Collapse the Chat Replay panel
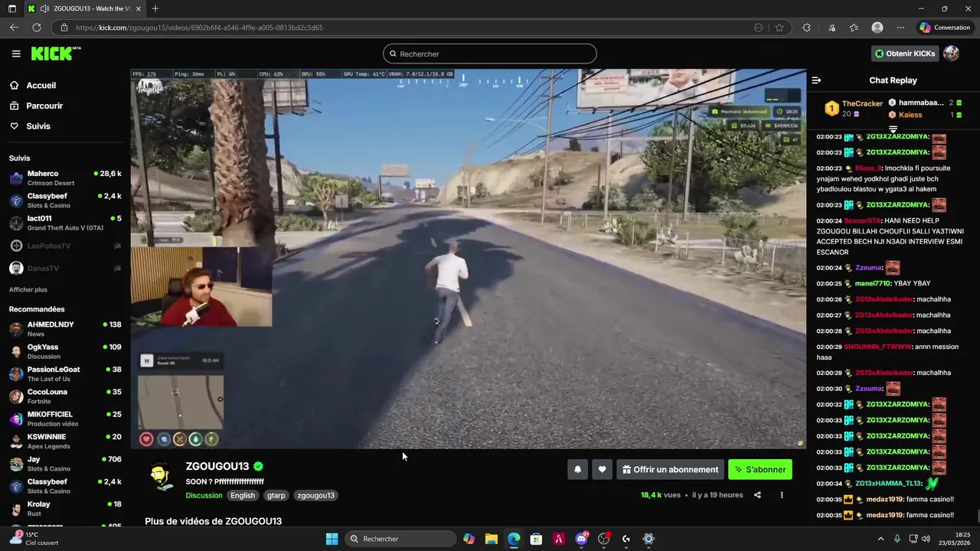The height and width of the screenshot is (551, 980). coord(816,80)
